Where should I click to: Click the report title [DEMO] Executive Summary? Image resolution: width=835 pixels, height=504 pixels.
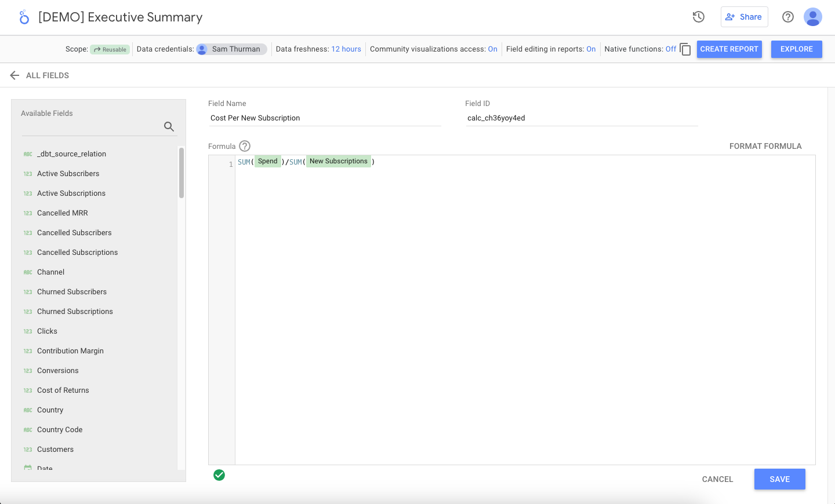point(121,17)
